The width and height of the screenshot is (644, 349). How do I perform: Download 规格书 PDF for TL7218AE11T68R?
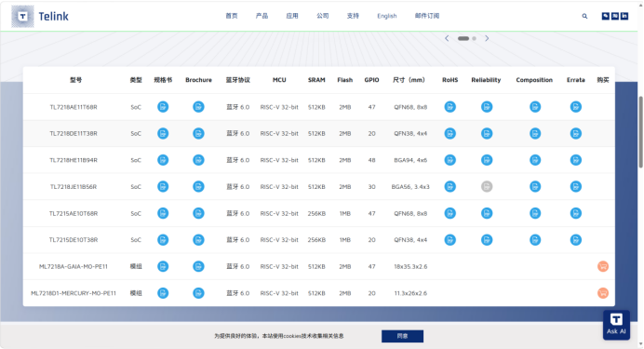163,107
